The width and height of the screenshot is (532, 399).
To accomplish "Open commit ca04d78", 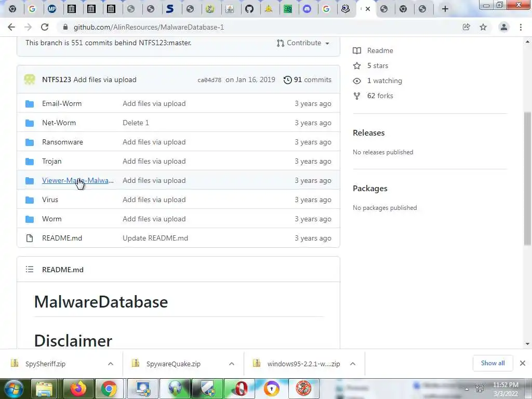I will pos(209,80).
